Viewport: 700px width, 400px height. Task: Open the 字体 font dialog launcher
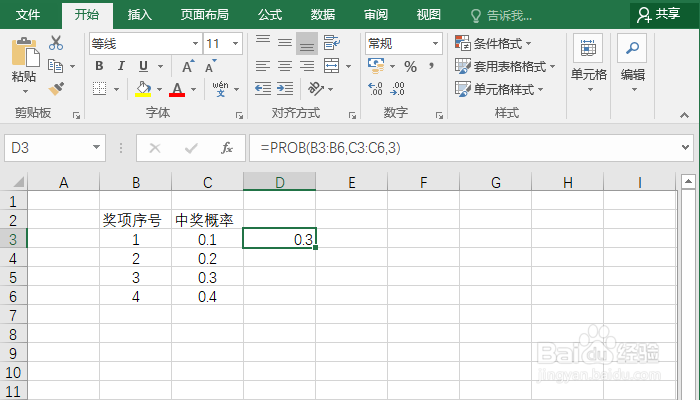tap(239, 116)
